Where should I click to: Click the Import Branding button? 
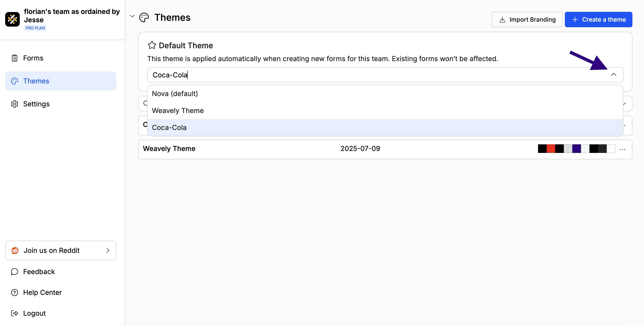[x=527, y=19]
